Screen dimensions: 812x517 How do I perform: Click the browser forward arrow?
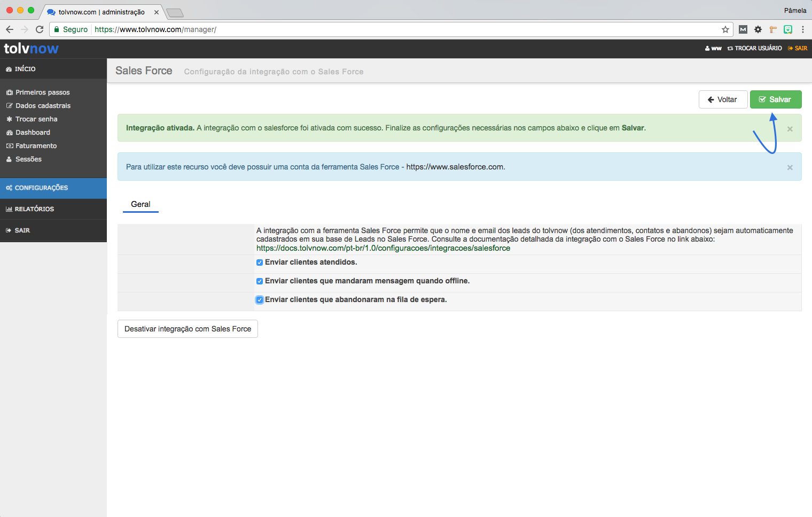click(x=25, y=29)
